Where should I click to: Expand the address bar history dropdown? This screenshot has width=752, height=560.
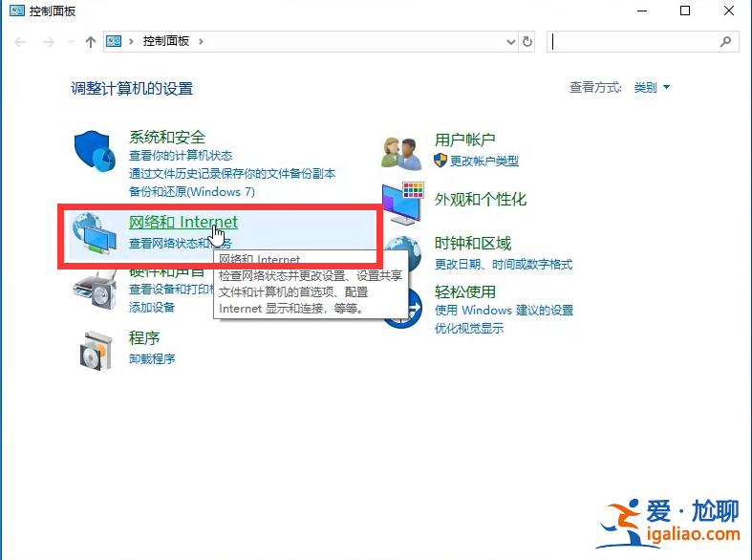511,42
